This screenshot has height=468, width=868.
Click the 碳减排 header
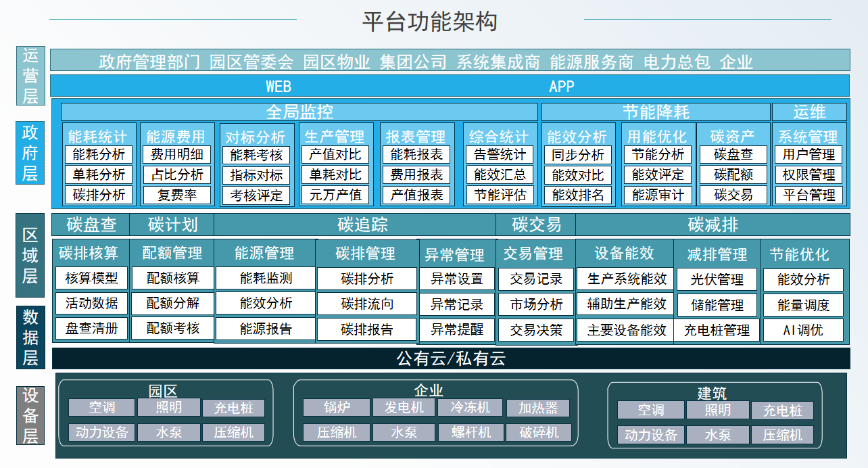(713, 225)
